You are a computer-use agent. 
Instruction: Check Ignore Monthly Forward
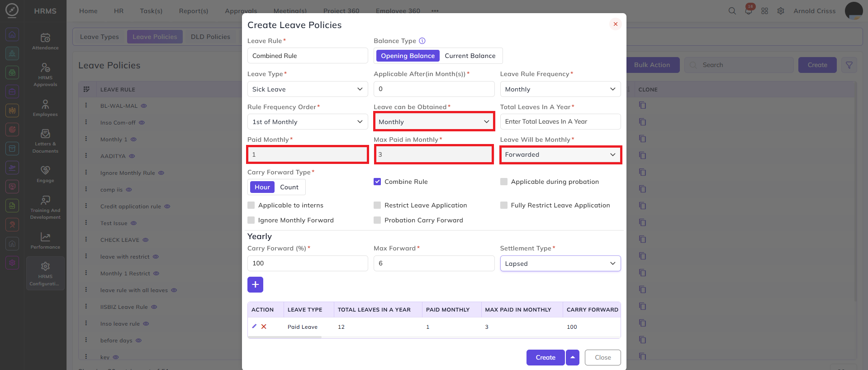(251, 220)
